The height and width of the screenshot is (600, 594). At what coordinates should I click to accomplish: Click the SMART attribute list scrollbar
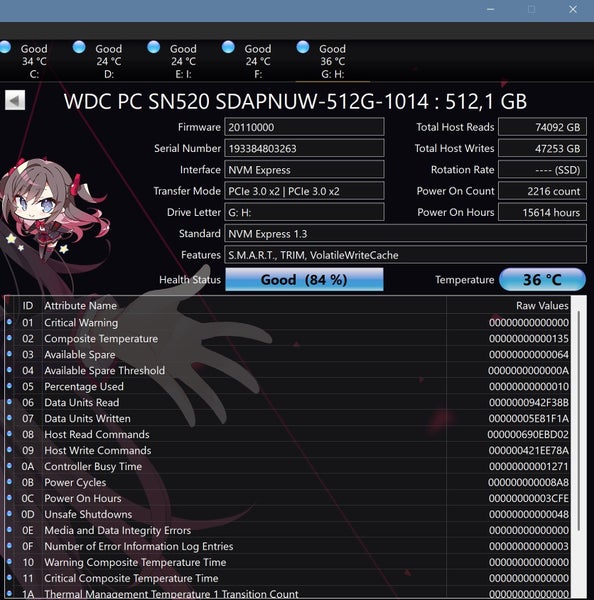[x=579, y=421]
